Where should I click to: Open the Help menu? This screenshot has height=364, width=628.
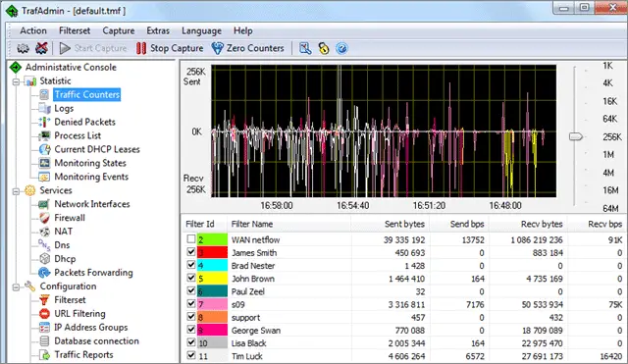click(x=243, y=30)
